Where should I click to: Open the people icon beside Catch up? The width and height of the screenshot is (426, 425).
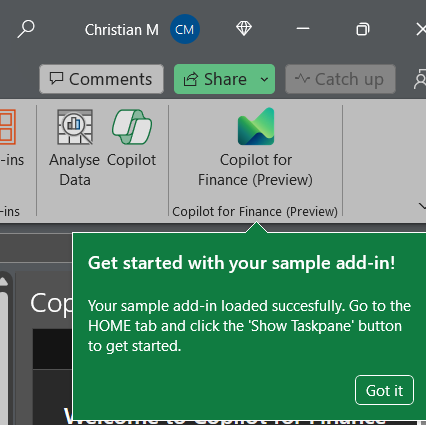point(420,79)
